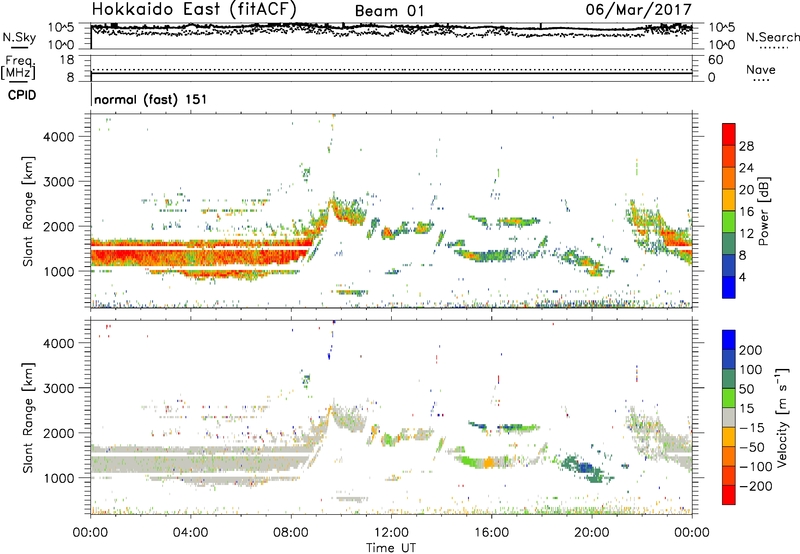This screenshot has width=800, height=554.
Task: Click the 'Beam 01' label
Action: point(389,11)
